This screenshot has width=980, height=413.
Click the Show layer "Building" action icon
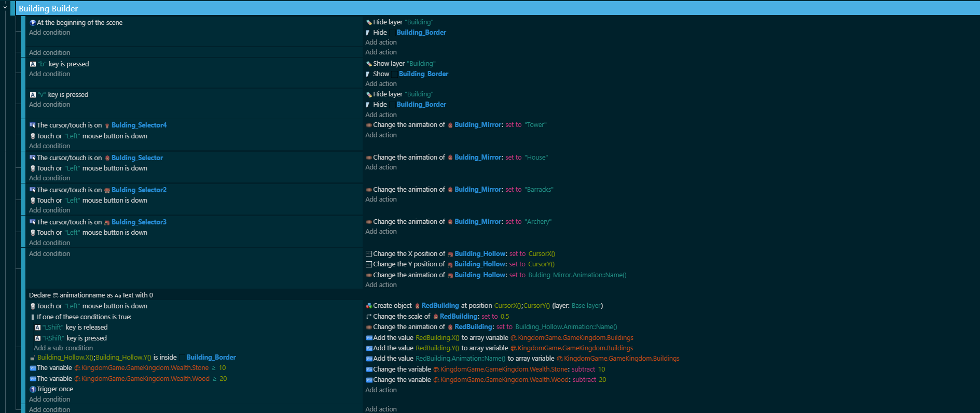(369, 64)
